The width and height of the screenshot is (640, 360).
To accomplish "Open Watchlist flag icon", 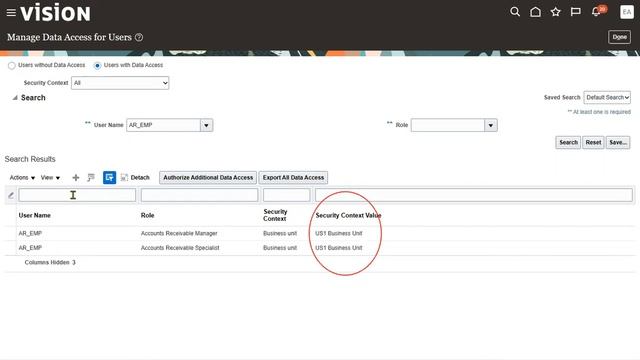I will [576, 12].
